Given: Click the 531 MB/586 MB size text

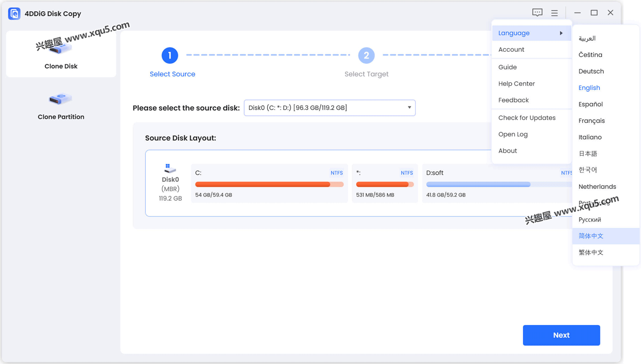Looking at the screenshot, I should point(375,195).
